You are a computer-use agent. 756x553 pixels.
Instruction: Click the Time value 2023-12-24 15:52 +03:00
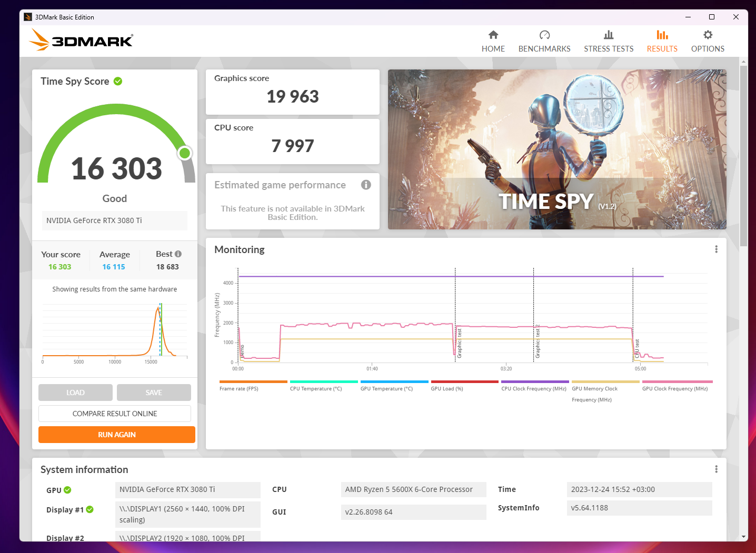tap(640, 489)
